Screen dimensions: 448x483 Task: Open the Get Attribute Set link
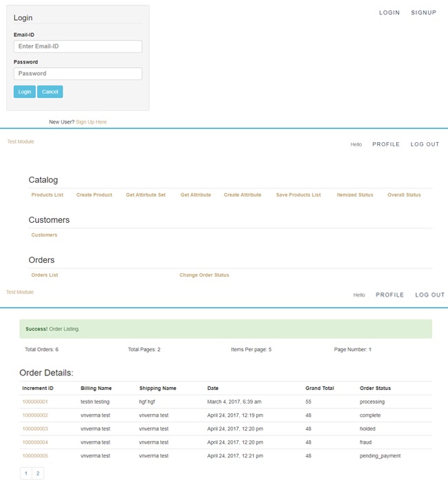pyautogui.click(x=145, y=195)
